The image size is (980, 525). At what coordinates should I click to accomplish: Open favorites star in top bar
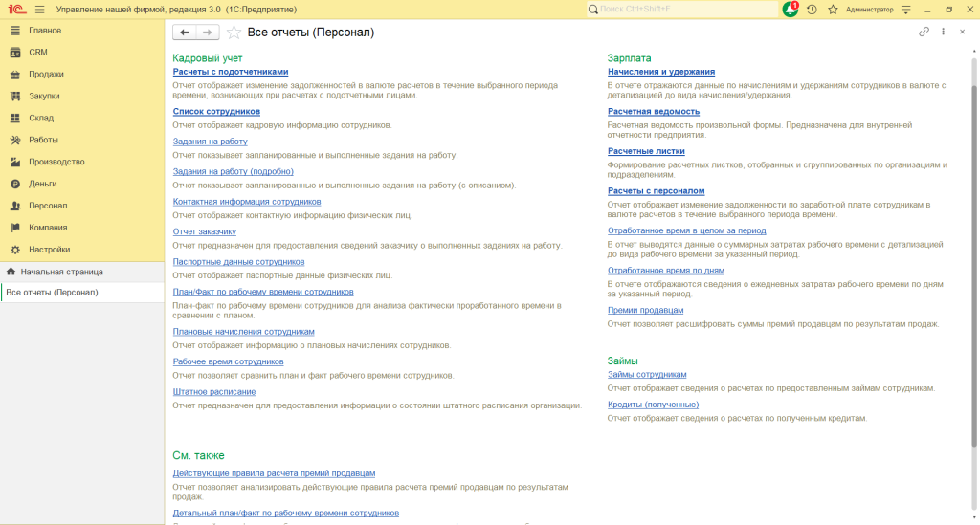click(x=833, y=10)
